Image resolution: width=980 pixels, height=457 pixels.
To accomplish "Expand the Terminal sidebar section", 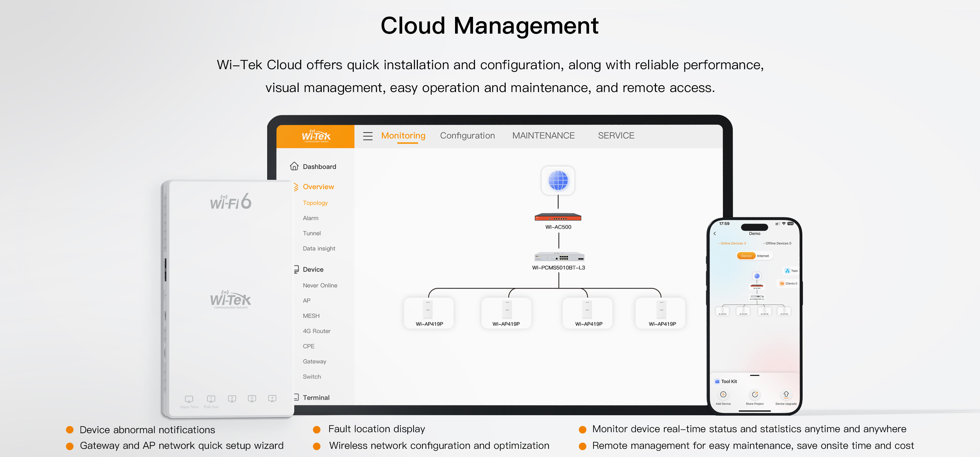I will [x=316, y=397].
